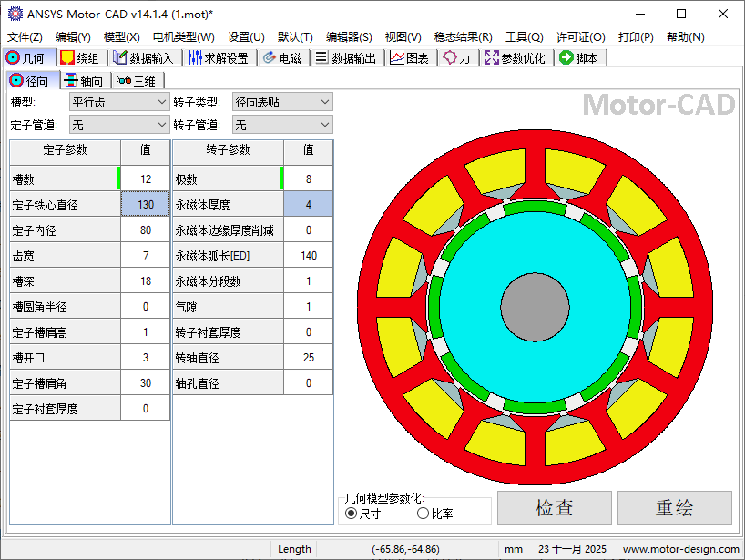745x560 pixels.
Task: Click the 永磁体弧长[ED] value field 140
Action: tap(309, 256)
